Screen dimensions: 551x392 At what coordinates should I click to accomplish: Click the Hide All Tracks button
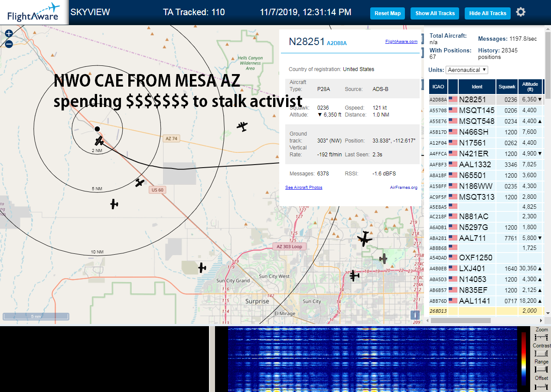pos(488,13)
